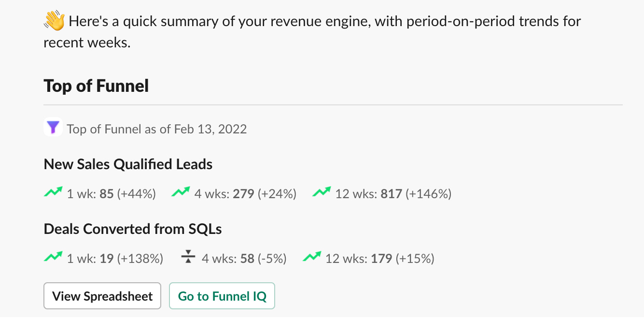Viewport: 644px width, 319px height.
Task: Select the 817 (+146%) value
Action: point(416,194)
